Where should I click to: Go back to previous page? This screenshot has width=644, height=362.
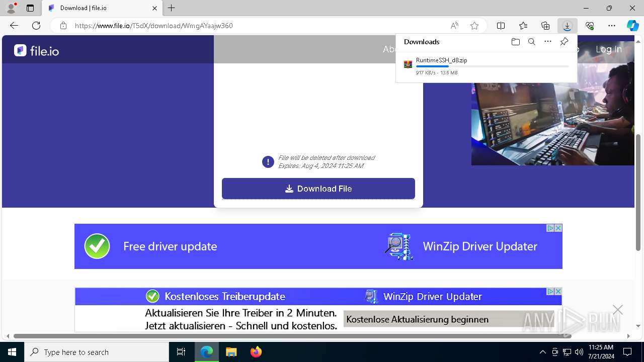pos(14,26)
